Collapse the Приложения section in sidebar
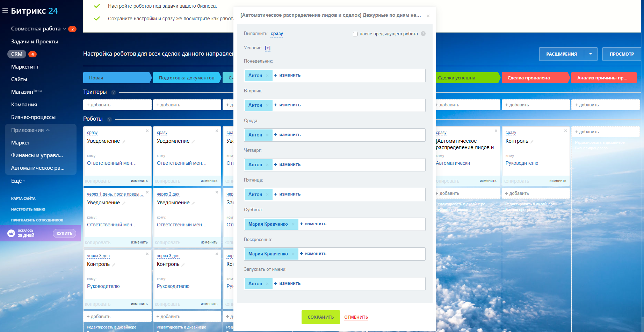The height and width of the screenshot is (332, 644). 48,130
